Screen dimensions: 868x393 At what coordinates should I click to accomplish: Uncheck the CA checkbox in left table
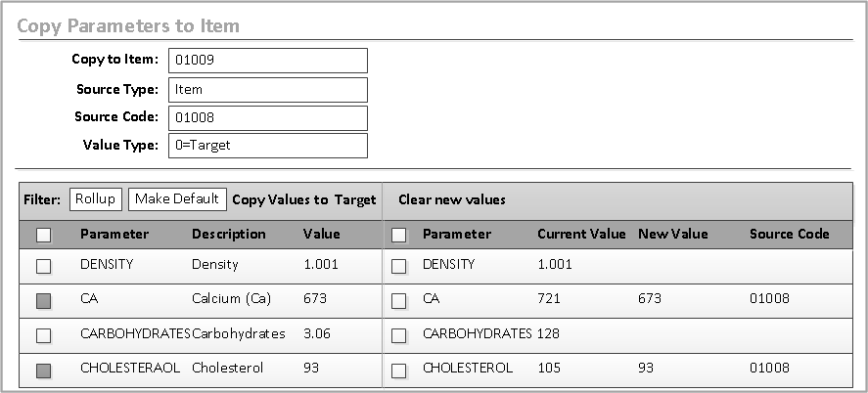click(x=43, y=301)
